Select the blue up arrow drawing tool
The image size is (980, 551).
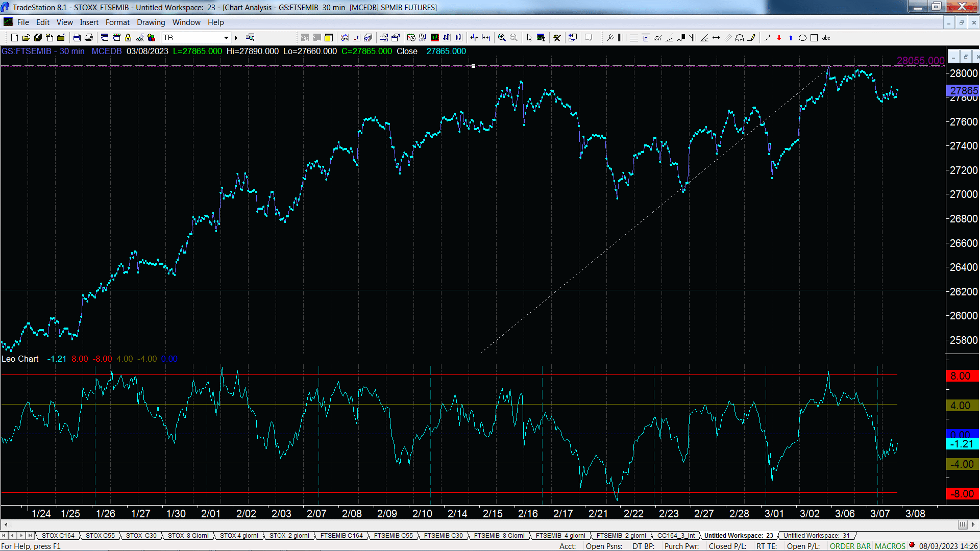click(x=791, y=38)
